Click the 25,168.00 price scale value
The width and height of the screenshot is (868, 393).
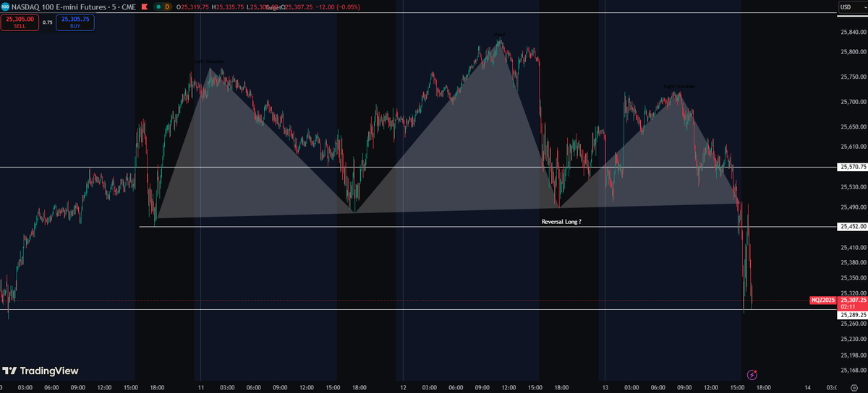click(x=854, y=371)
